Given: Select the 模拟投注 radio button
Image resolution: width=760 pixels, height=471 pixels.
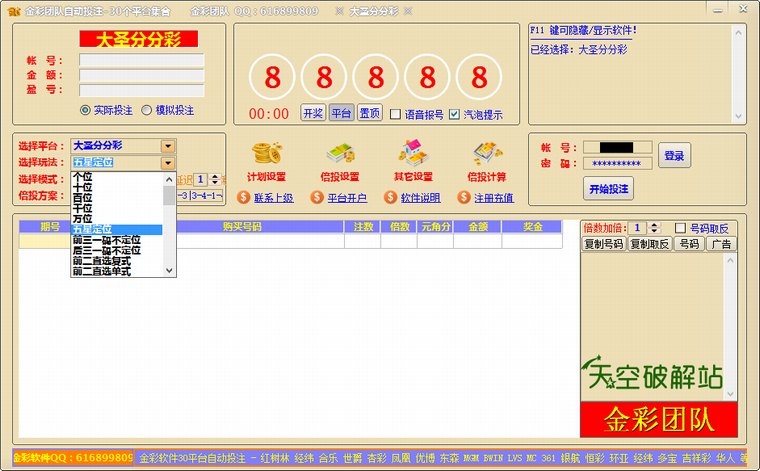Looking at the screenshot, I should (x=147, y=111).
